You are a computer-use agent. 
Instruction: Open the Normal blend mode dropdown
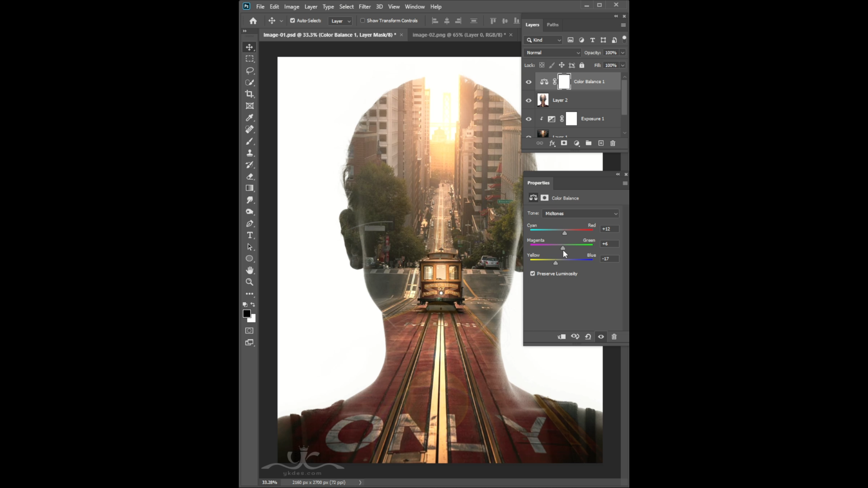tap(552, 53)
